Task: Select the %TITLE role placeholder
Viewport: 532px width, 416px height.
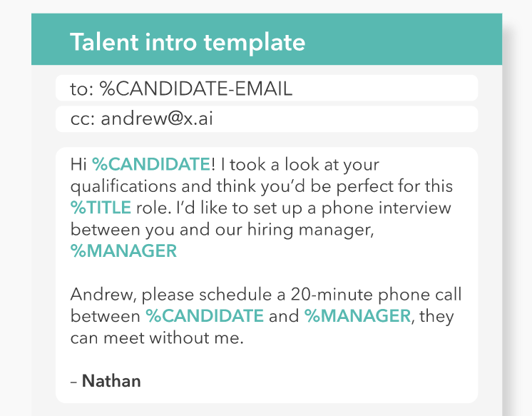Action: pos(101,208)
